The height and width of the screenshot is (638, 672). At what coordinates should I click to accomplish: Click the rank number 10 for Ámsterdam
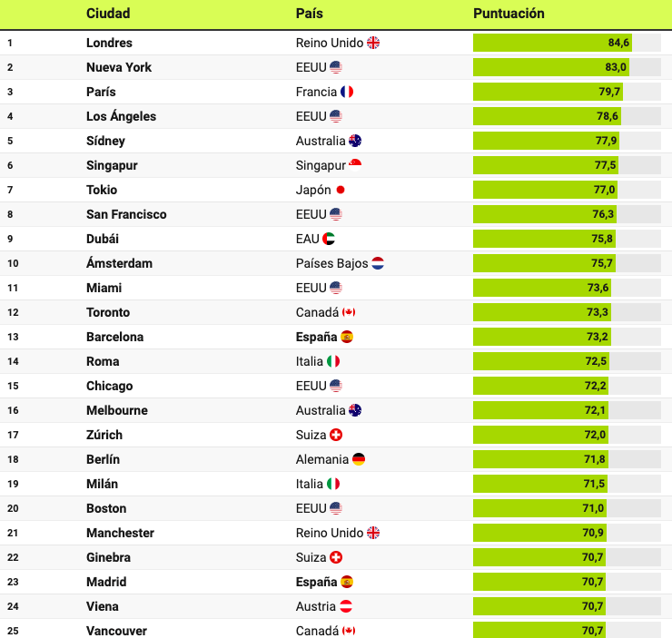tap(13, 263)
